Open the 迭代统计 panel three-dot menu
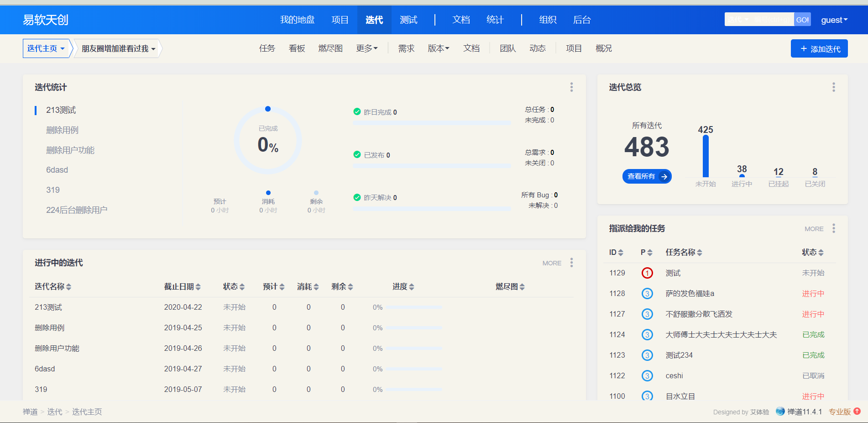This screenshot has width=868, height=423. tap(571, 87)
